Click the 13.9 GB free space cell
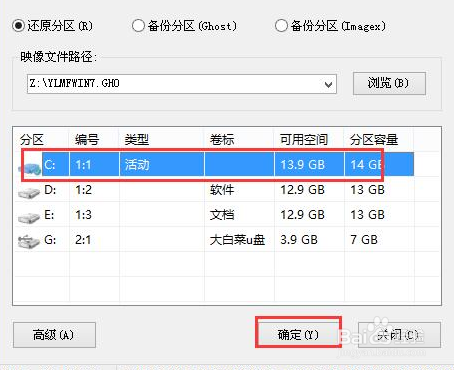The height and width of the screenshot is (370, 454). pyautogui.click(x=302, y=165)
